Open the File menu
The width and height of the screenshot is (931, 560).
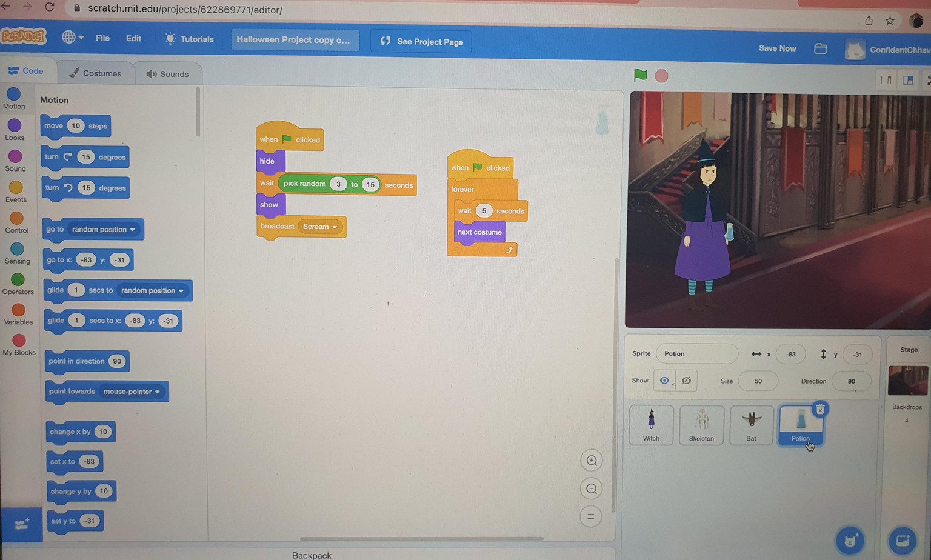click(x=102, y=38)
